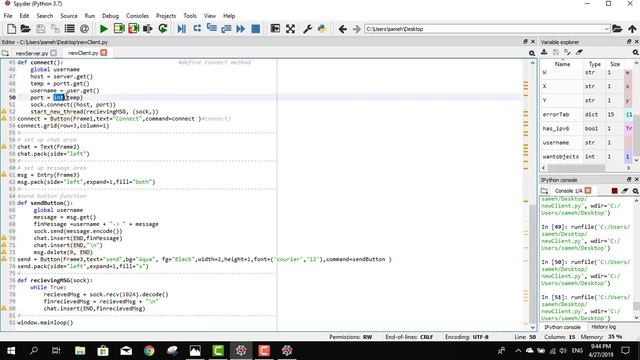
Task: Re-run last script icon
Action: point(163,29)
